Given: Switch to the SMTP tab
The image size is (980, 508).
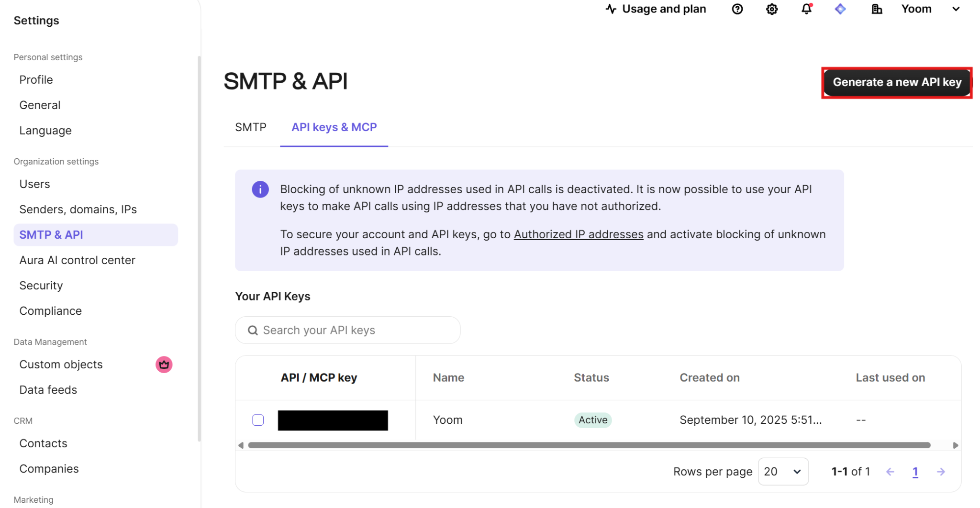Looking at the screenshot, I should [250, 127].
